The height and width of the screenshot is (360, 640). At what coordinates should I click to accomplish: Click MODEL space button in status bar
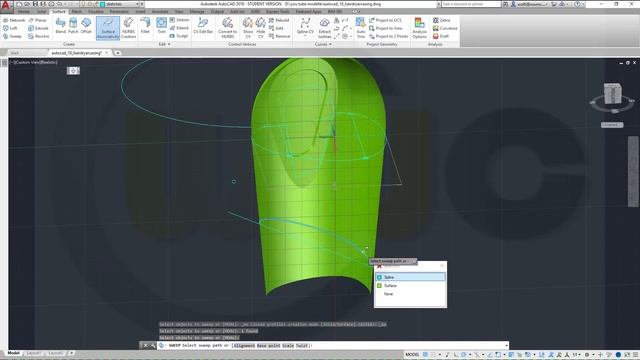coord(412,355)
